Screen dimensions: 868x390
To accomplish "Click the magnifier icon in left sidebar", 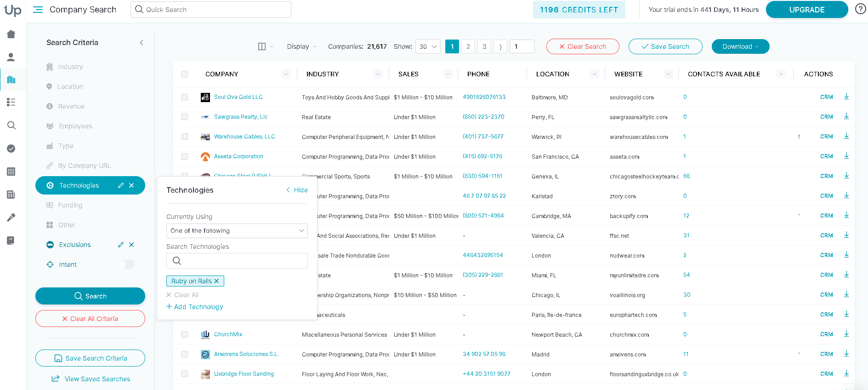I will (11, 125).
